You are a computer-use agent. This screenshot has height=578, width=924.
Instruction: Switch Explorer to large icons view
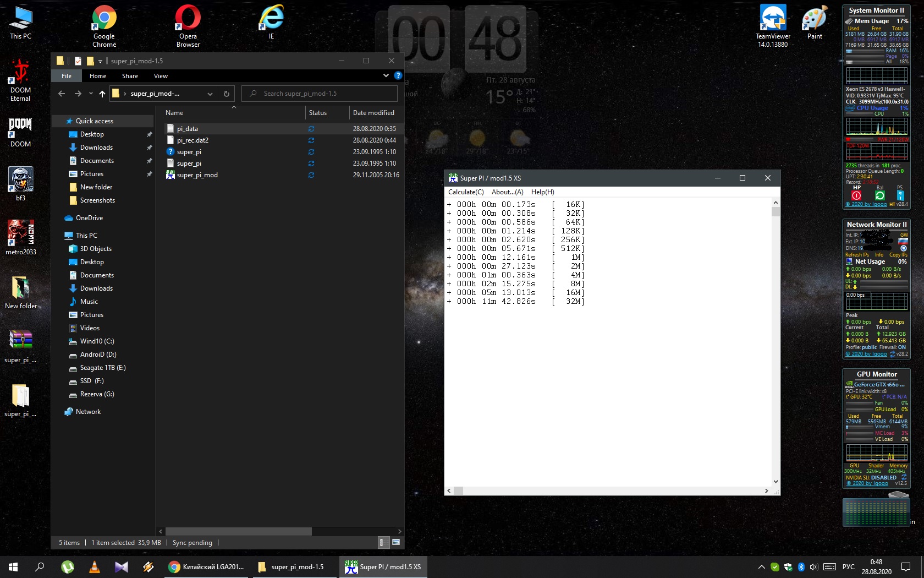pos(395,542)
